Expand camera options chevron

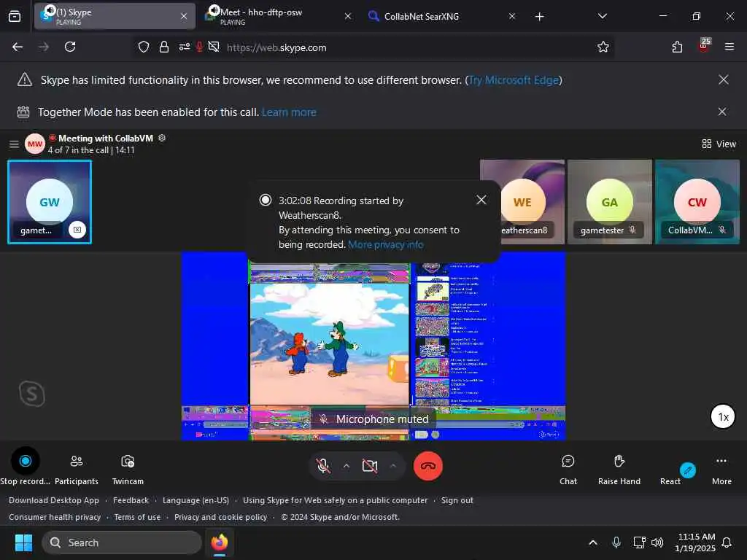[x=393, y=466]
